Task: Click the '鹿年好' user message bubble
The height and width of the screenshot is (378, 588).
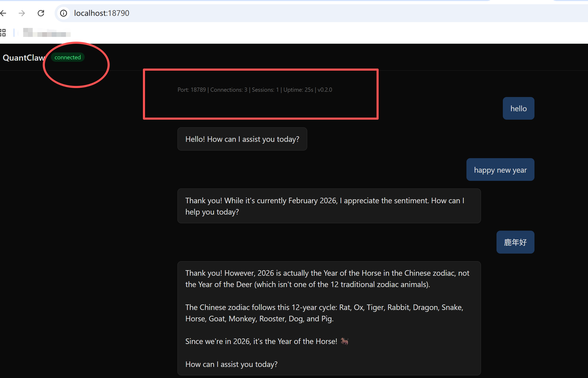Action: point(515,242)
